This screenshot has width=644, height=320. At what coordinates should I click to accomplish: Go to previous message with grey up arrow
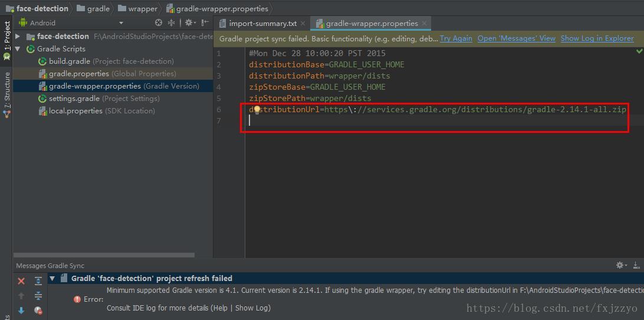pyautogui.click(x=21, y=296)
